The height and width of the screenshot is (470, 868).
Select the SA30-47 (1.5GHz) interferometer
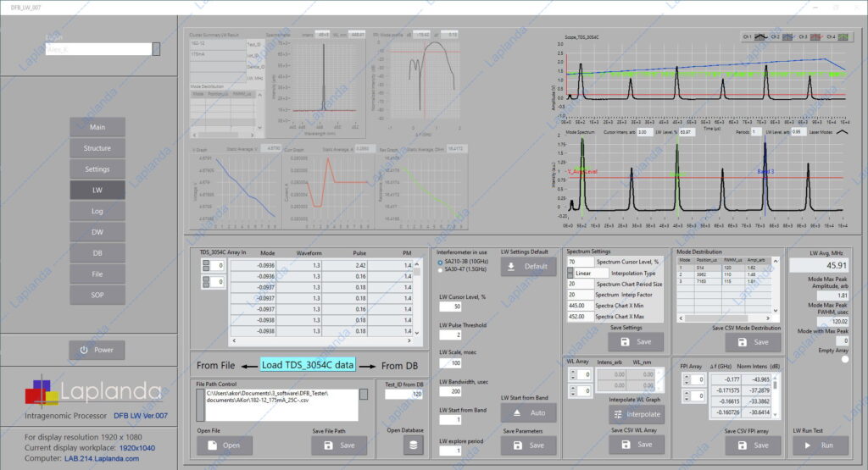[440, 268]
